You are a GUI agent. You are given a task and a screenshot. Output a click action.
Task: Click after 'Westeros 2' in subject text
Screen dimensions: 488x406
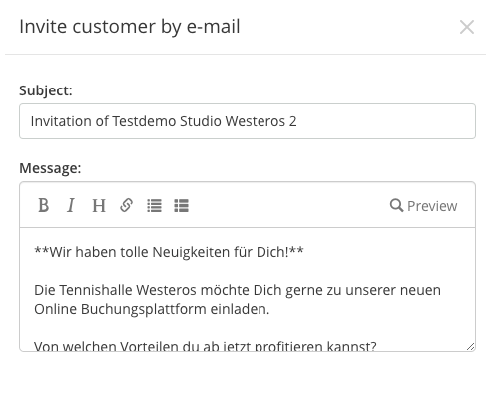click(x=298, y=121)
